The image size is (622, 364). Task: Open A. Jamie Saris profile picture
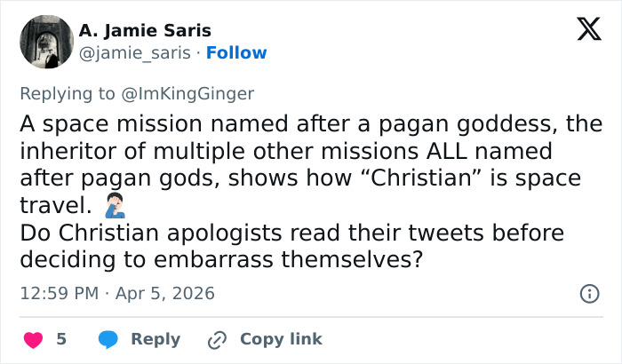[45, 42]
